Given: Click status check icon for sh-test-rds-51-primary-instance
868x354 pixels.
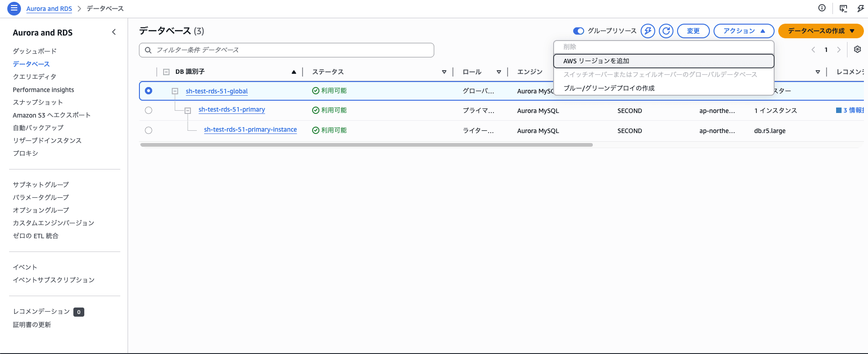Looking at the screenshot, I should (315, 130).
